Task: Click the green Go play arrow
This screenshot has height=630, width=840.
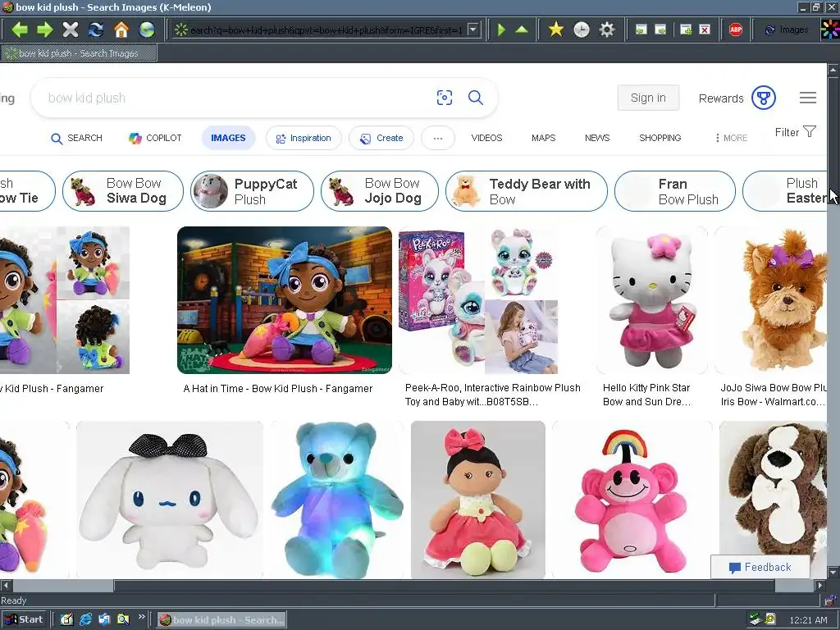Action: 501,30
